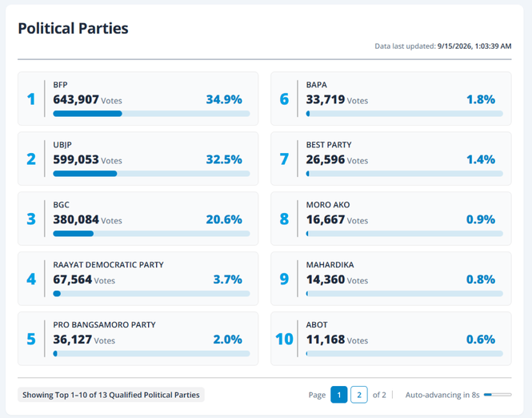Click the 0.6% percentage
Image resolution: width=532 pixels, height=418 pixels.
click(481, 340)
